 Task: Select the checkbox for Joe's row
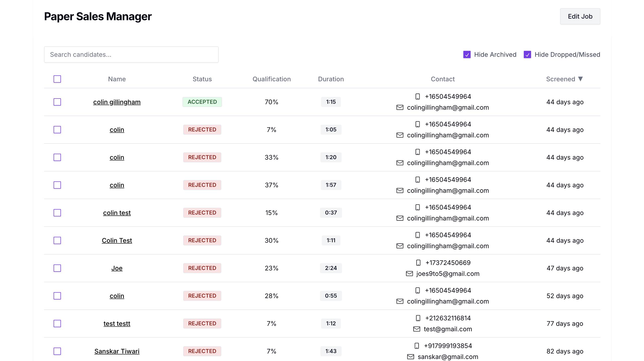(x=57, y=268)
